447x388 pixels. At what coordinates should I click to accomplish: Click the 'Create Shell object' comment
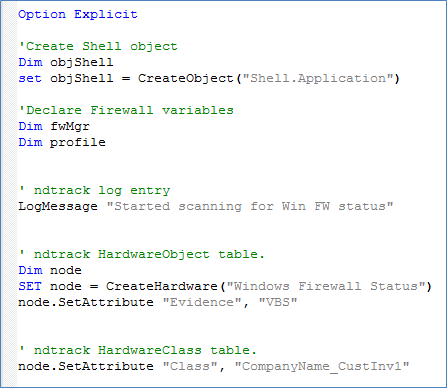click(x=98, y=46)
